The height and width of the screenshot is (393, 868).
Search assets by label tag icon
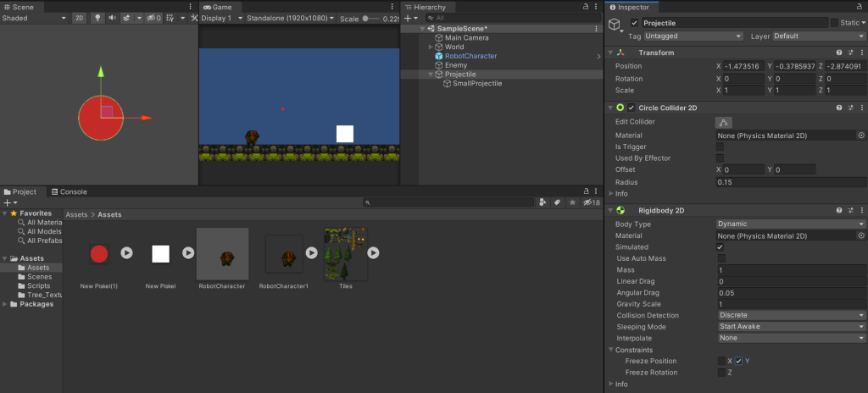coord(557,202)
